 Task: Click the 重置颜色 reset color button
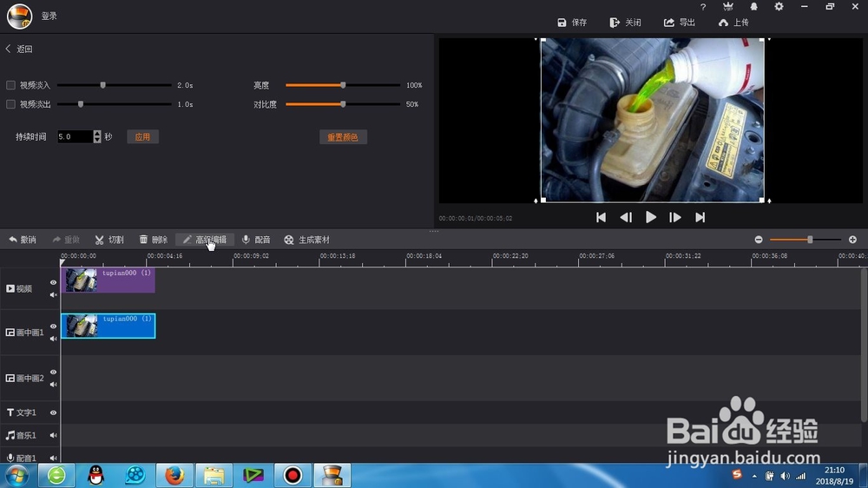(343, 137)
